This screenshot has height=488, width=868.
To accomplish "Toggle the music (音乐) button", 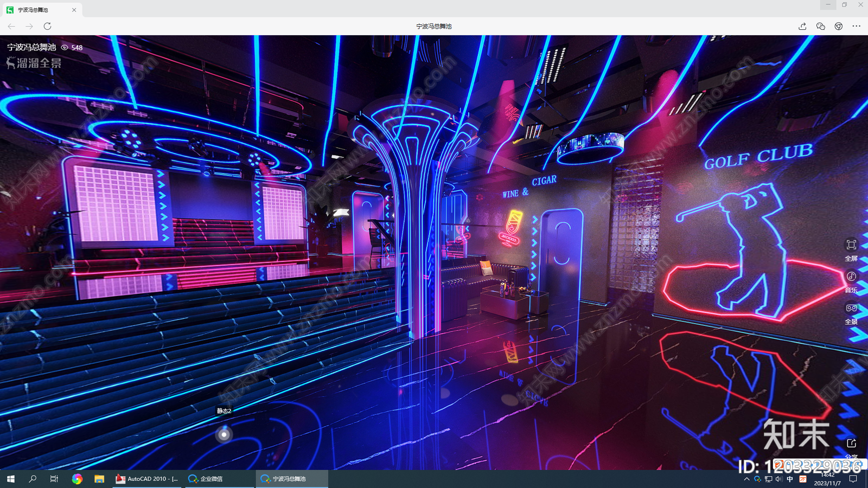I will [x=851, y=277].
